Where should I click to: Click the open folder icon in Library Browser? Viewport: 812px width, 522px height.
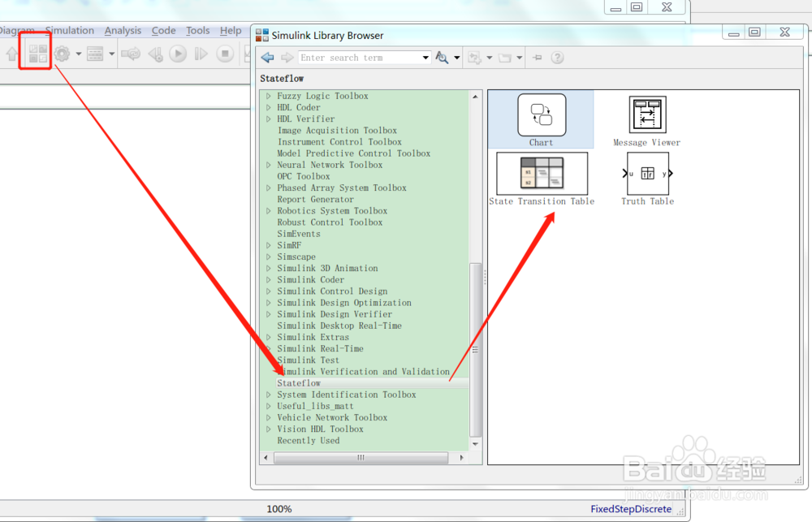[505, 58]
